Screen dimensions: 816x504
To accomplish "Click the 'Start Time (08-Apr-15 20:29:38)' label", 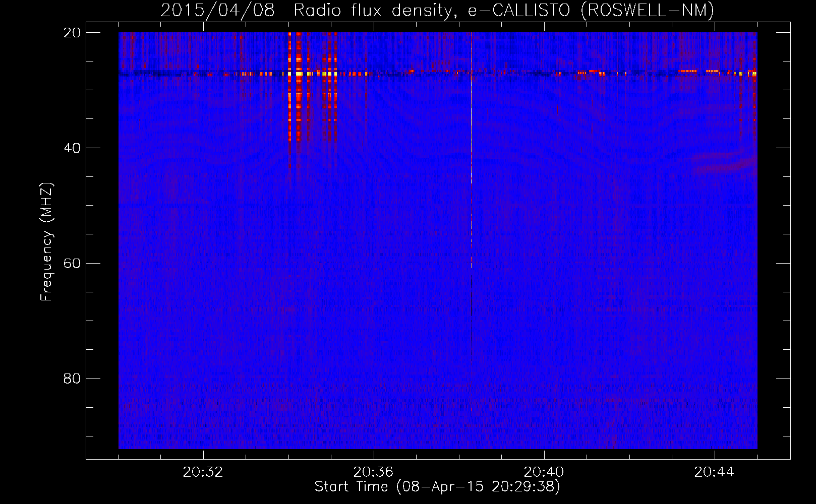I will [437, 487].
